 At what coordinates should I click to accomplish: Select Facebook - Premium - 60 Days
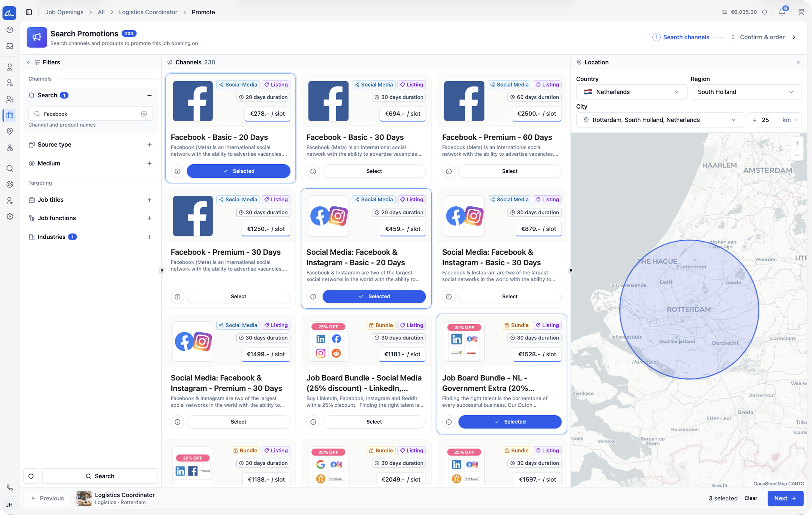(510, 171)
